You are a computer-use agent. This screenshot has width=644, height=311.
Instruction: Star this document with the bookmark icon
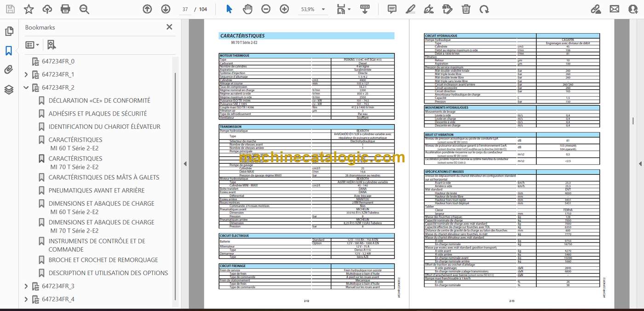click(x=29, y=9)
